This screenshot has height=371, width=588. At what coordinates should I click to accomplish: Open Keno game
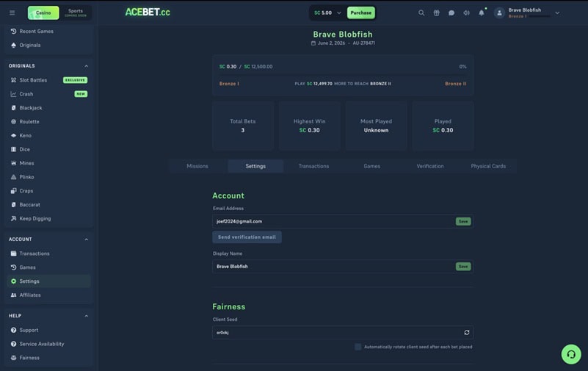(48, 135)
